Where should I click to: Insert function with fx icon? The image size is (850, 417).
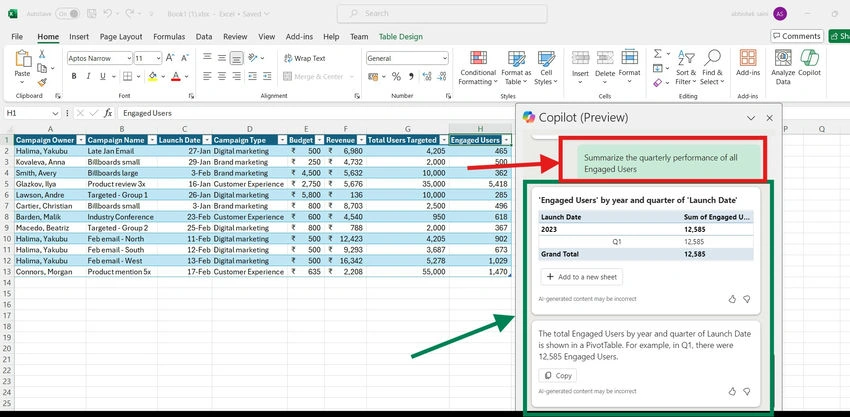point(108,113)
